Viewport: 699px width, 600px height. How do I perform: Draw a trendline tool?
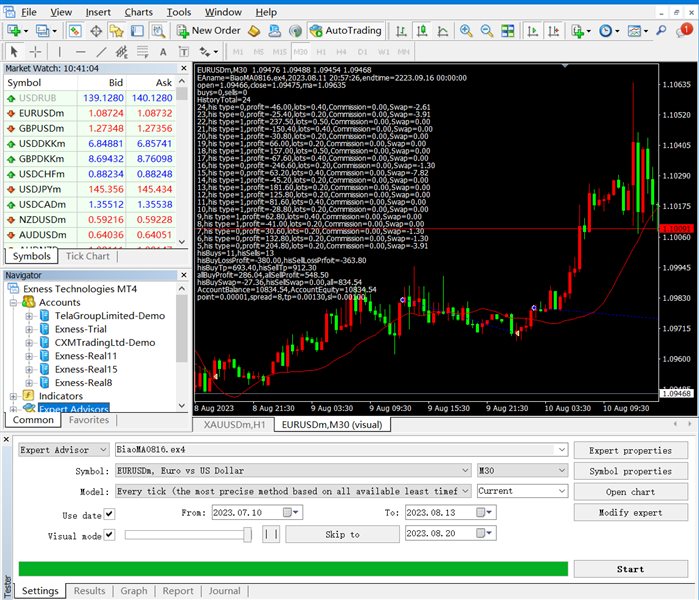[x=101, y=52]
